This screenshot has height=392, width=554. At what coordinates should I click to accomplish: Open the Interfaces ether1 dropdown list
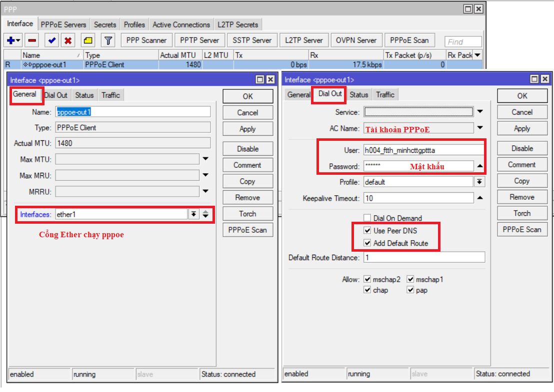click(x=193, y=214)
